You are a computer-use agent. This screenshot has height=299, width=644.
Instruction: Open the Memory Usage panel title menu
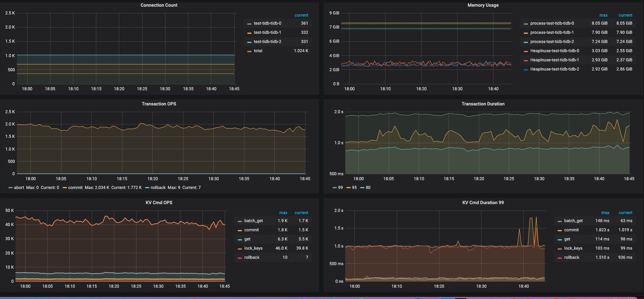point(483,5)
